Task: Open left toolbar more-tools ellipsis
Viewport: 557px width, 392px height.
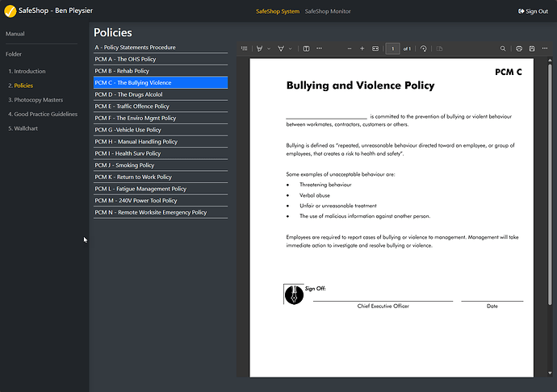Action: (x=319, y=48)
